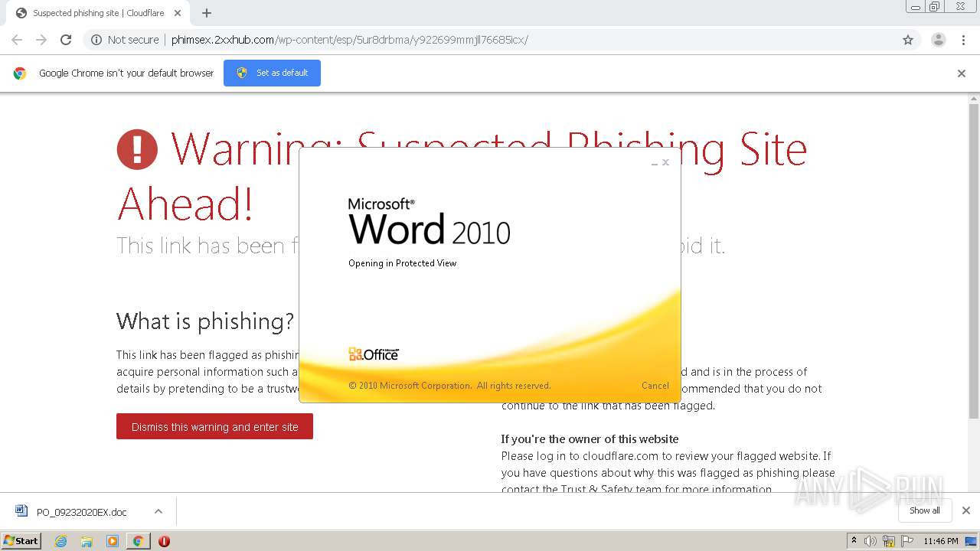Image resolution: width=980 pixels, height=551 pixels.
Task: Click the network tray icon
Action: 889,541
